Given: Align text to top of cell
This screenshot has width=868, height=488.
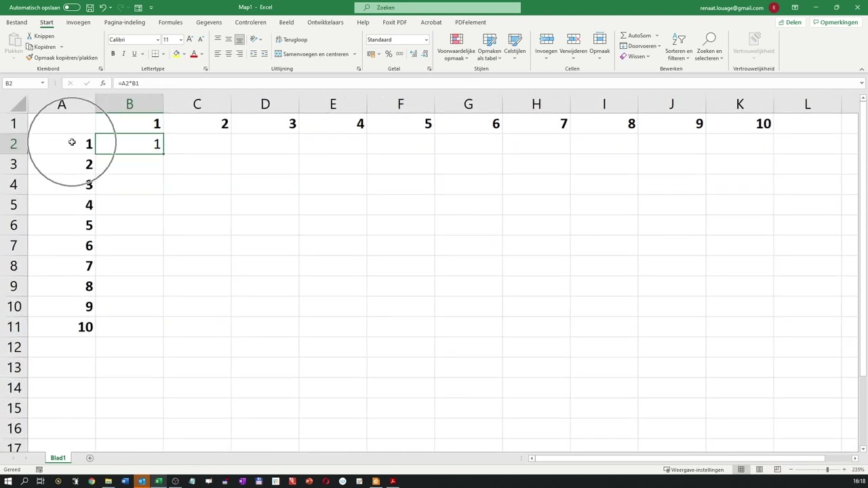Looking at the screenshot, I should (x=218, y=39).
